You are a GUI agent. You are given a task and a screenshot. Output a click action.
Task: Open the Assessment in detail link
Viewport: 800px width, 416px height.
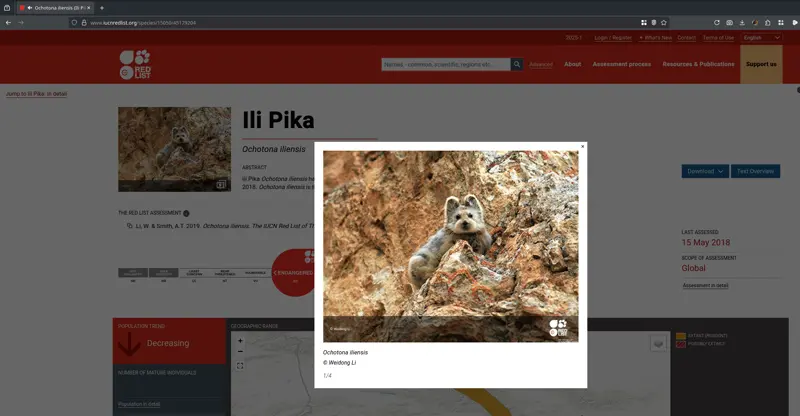(x=705, y=285)
